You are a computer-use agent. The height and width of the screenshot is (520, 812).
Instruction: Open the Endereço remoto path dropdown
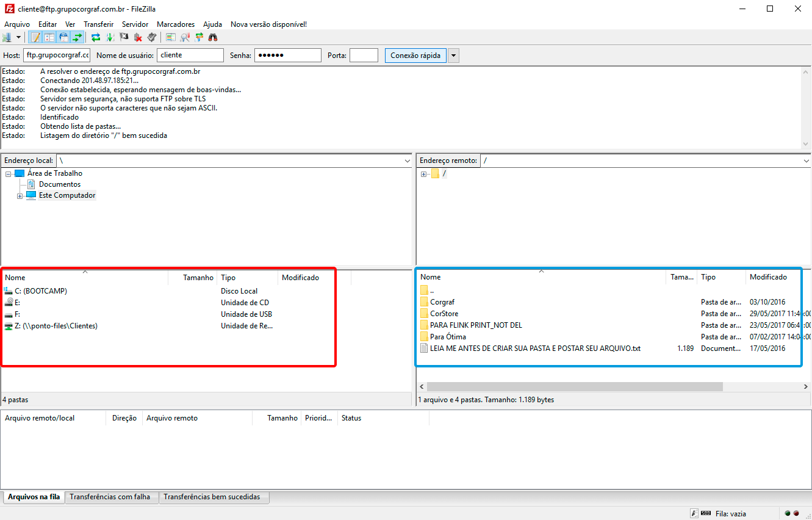coord(805,161)
